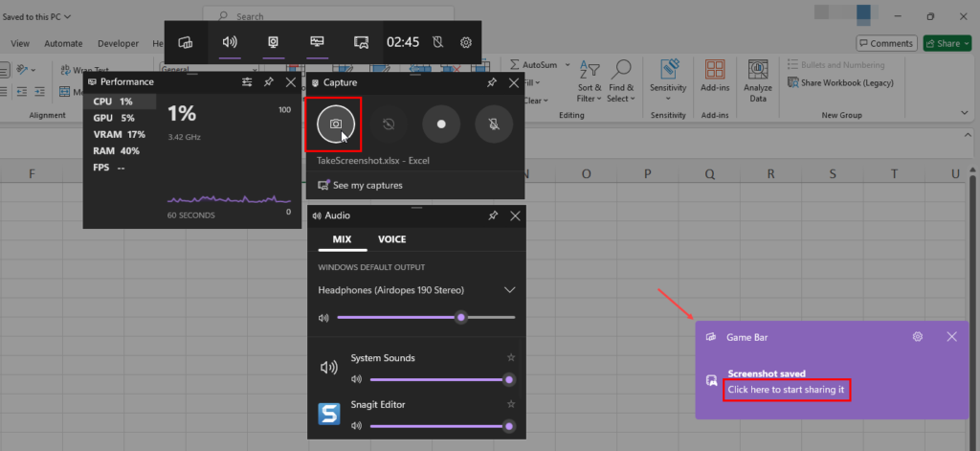Screen dimensions: 980x451
Task: Open Find & Select dropdown
Action: 620,82
